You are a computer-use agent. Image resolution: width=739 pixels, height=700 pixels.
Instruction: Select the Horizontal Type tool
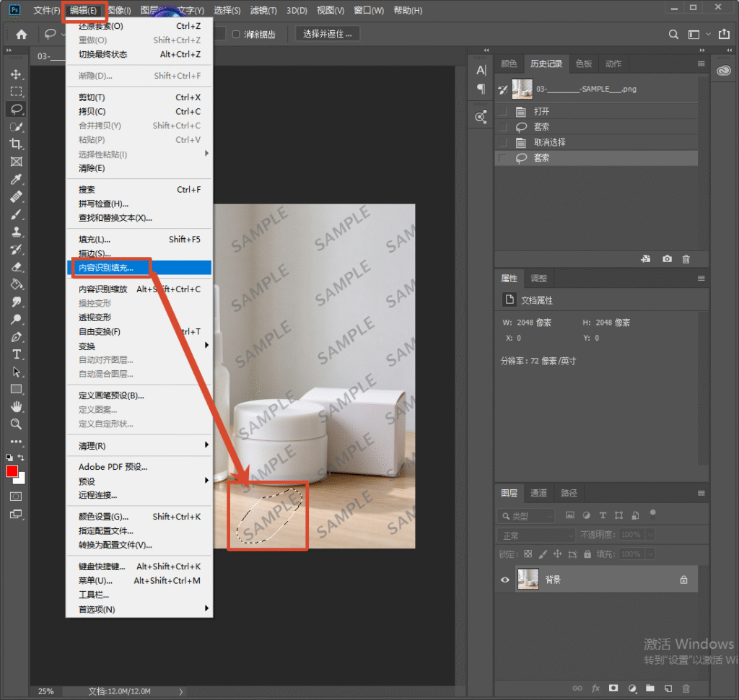click(x=16, y=354)
